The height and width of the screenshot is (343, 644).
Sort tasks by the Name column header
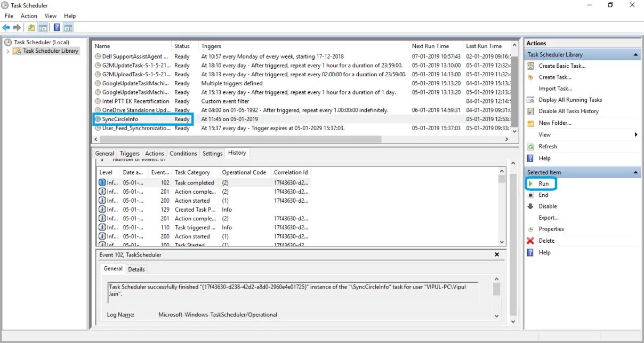(x=131, y=46)
